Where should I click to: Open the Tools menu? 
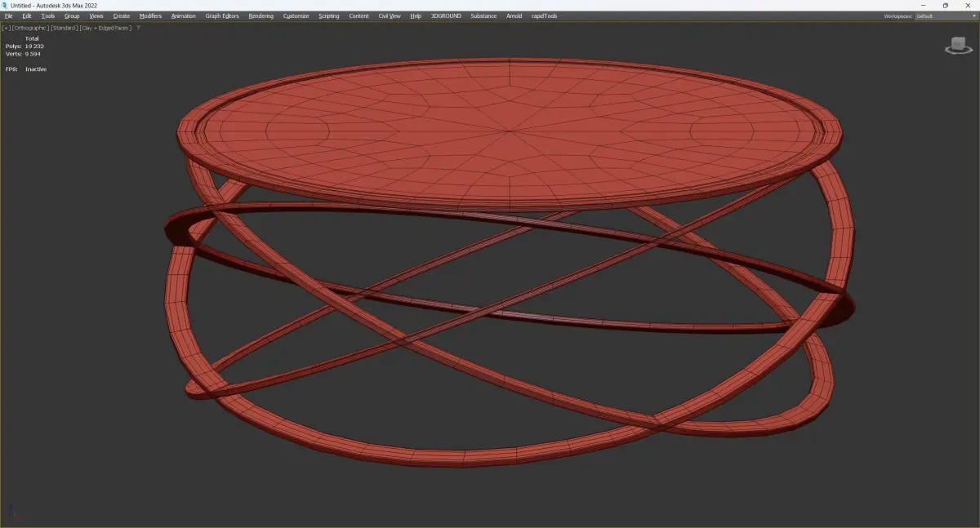tap(48, 16)
